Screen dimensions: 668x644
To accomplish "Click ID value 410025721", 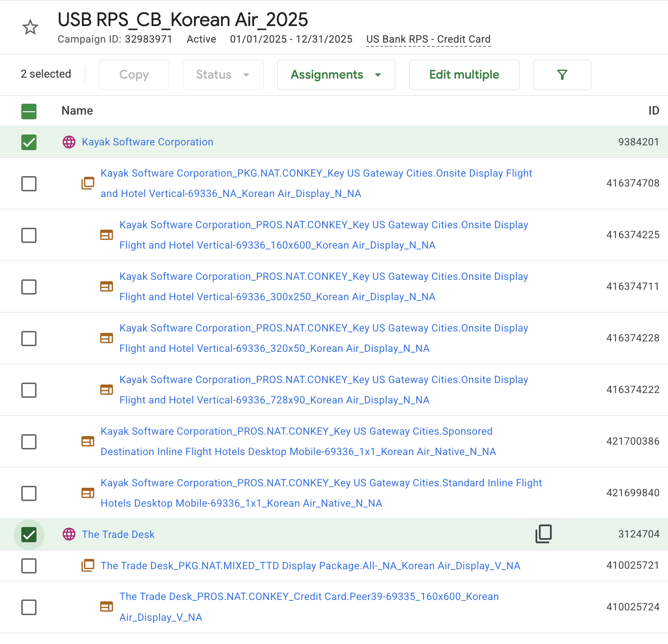I will point(633,565).
